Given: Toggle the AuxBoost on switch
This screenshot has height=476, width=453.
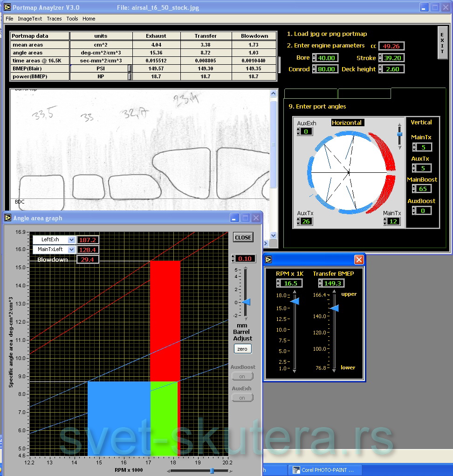Looking at the screenshot, I should (242, 376).
